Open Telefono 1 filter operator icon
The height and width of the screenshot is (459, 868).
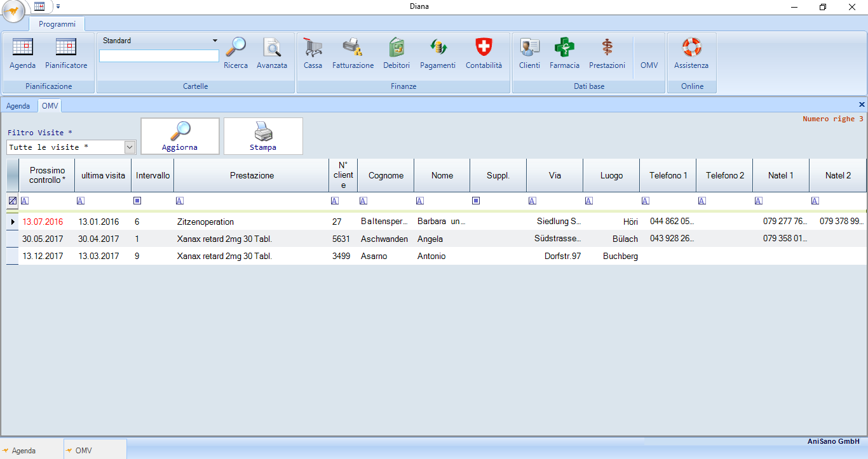[x=646, y=201]
